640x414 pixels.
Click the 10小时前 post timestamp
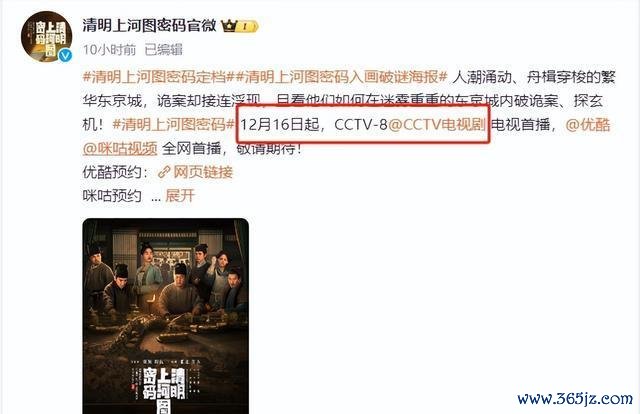pyautogui.click(x=109, y=50)
